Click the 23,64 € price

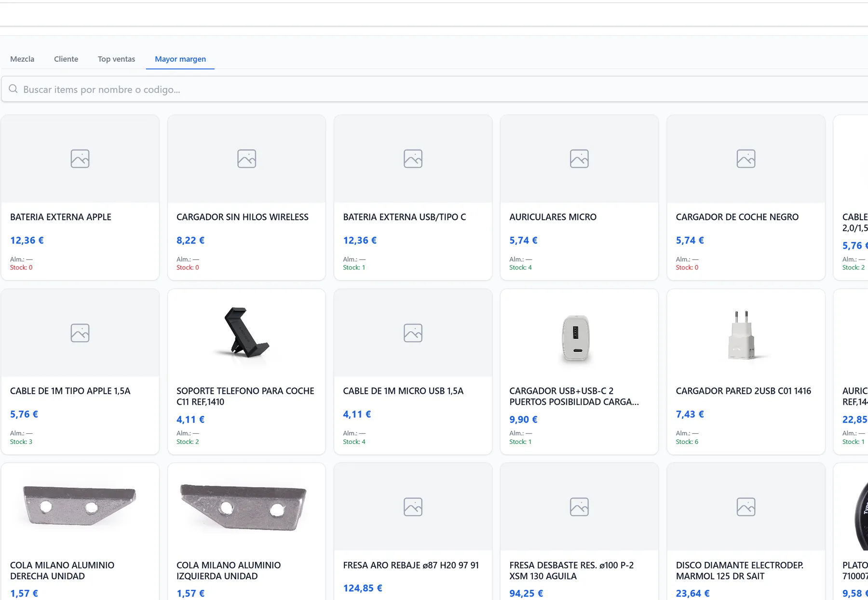(x=692, y=593)
